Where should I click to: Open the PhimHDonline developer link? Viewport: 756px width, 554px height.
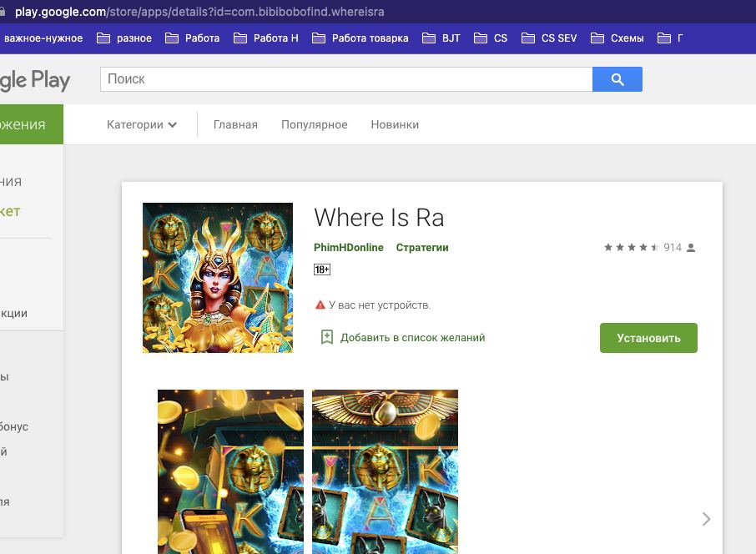click(x=349, y=247)
